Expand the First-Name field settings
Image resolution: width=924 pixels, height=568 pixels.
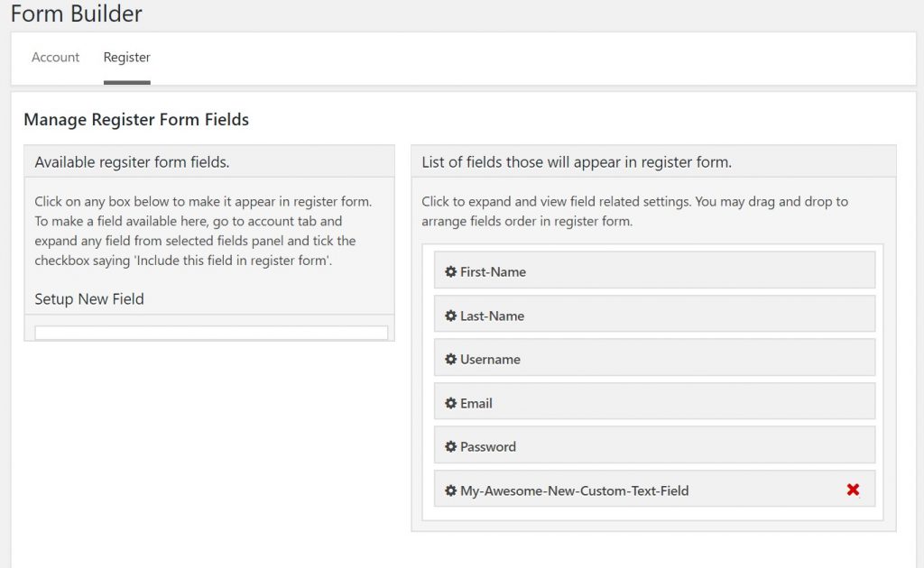(x=655, y=270)
